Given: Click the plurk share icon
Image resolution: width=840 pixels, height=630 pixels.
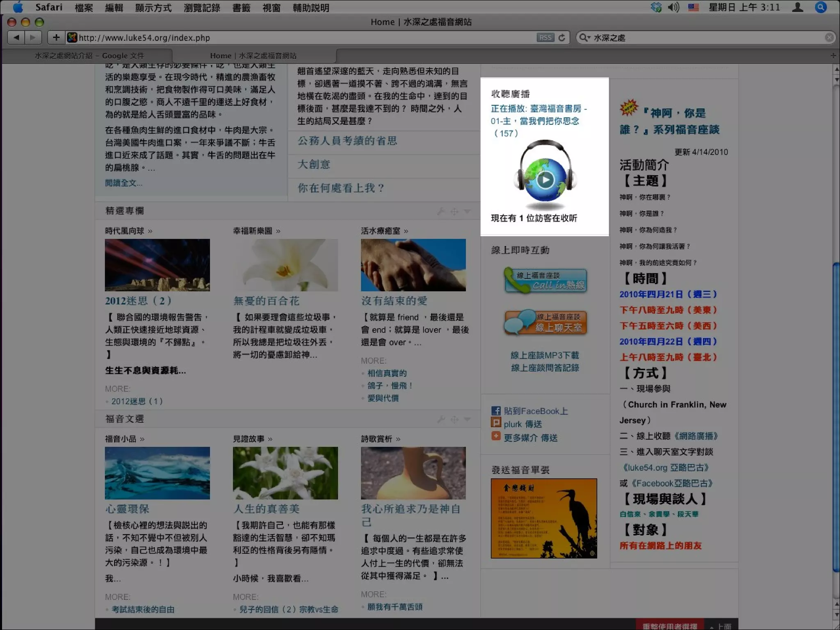Looking at the screenshot, I should pos(496,423).
